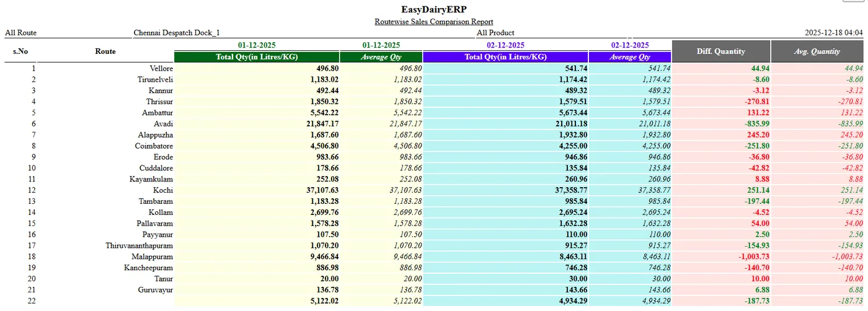Click the italic avg quantity value 251.14
This screenshot has height=311, width=868.
tap(852, 190)
